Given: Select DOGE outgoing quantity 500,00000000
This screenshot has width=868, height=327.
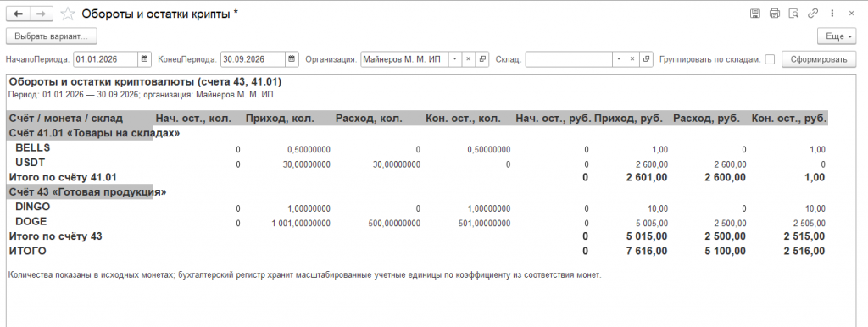Looking at the screenshot, I should (393, 224).
